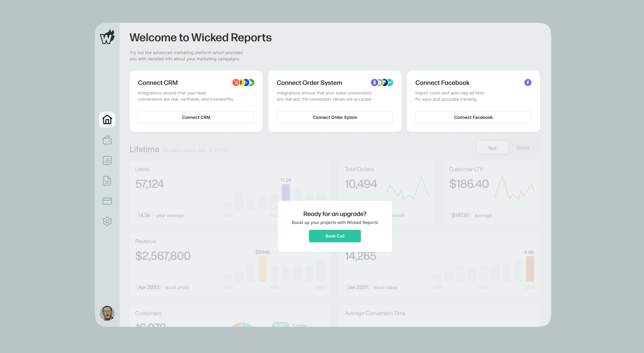644x353 pixels.
Task: Open the Home dashboard icon in sidebar
Action: tap(107, 119)
